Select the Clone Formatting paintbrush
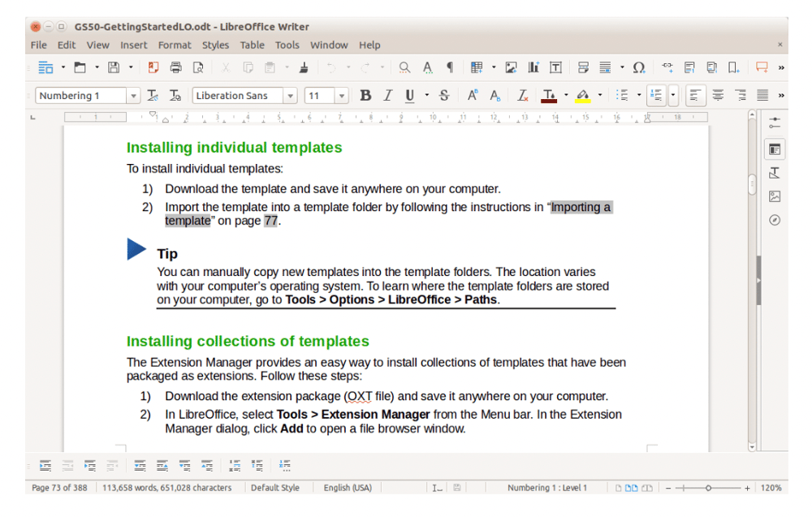Screen dimensions: 812x517 tap(304, 67)
